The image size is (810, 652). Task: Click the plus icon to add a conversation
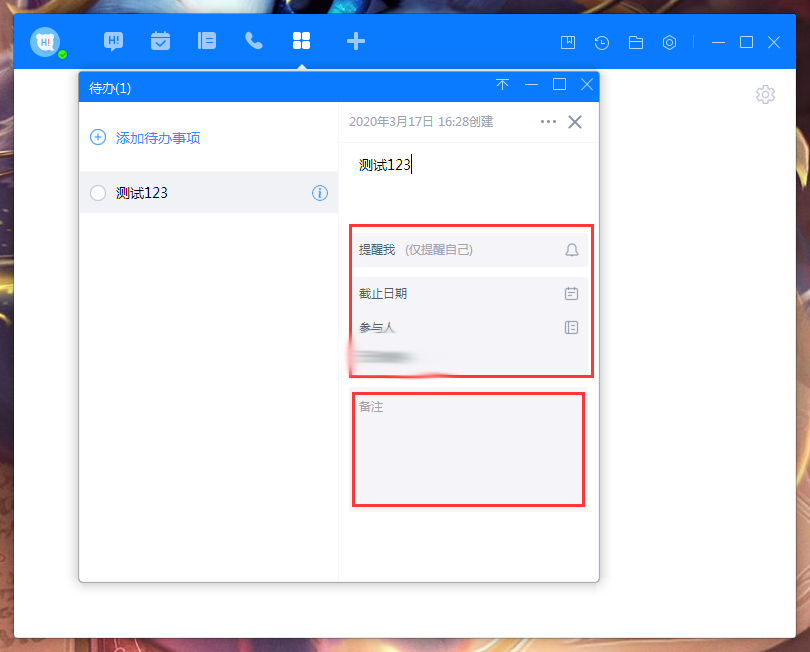pos(356,41)
